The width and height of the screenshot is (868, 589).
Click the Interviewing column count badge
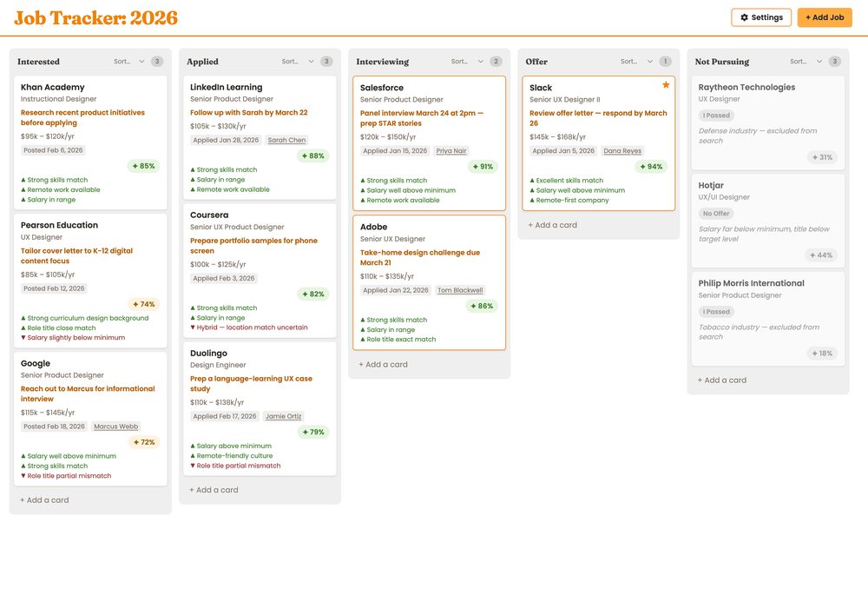496,62
